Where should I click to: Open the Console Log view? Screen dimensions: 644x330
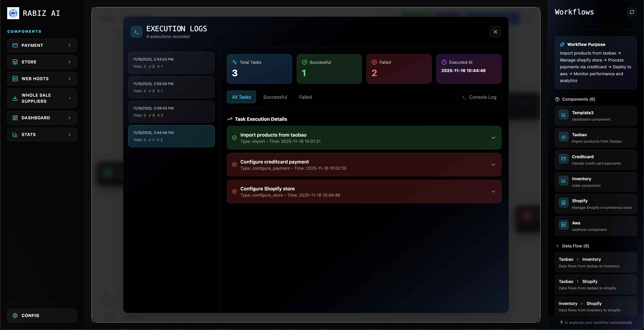(479, 97)
